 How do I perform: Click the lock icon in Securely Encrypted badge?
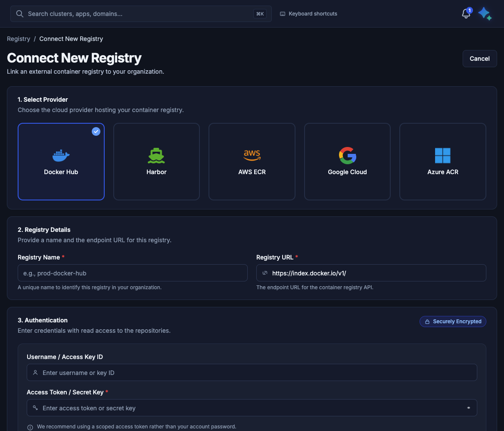point(427,322)
